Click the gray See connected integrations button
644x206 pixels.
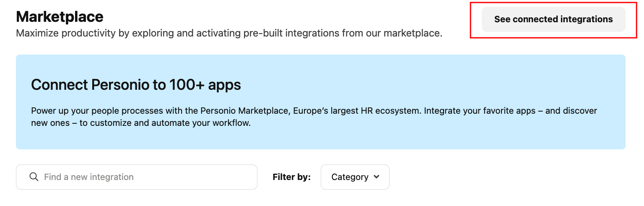click(553, 19)
